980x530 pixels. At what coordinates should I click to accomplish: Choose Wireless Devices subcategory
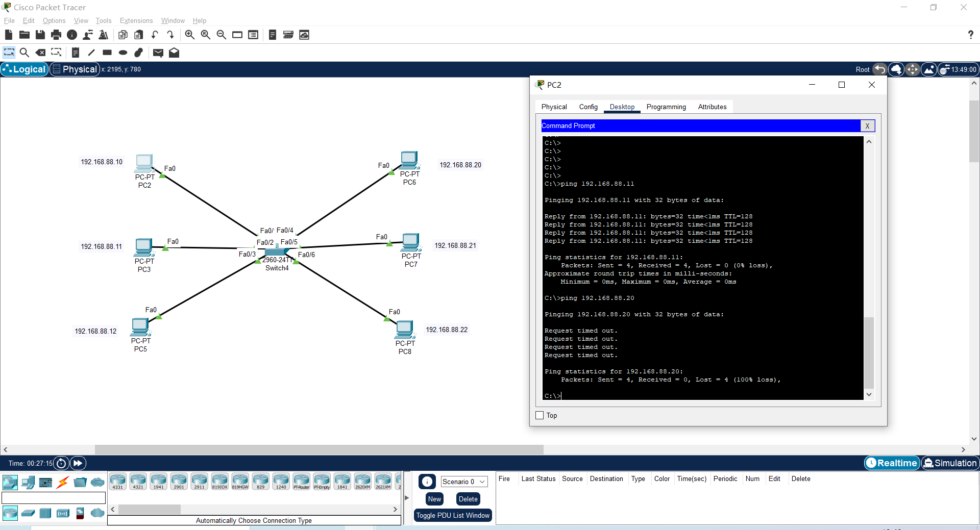point(63,513)
